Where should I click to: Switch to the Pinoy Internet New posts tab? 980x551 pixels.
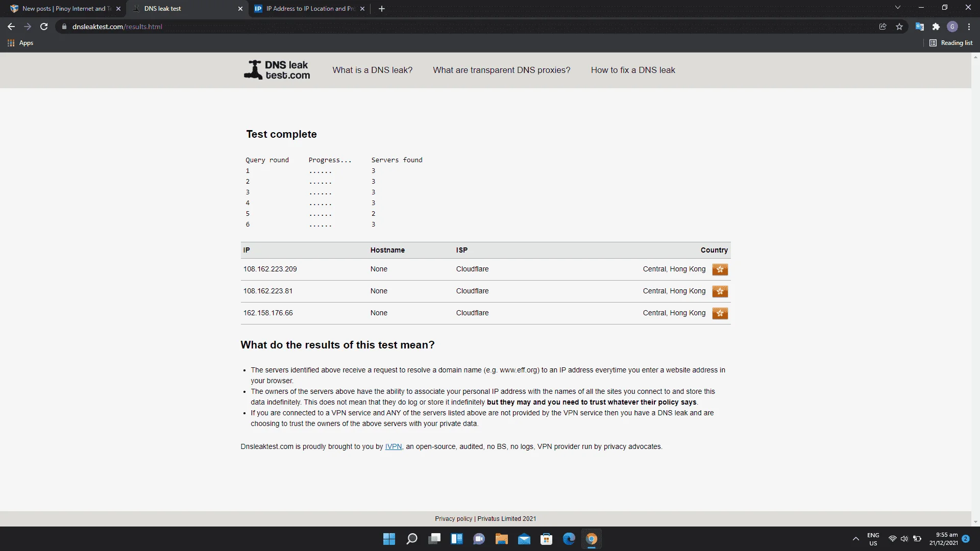click(64, 9)
